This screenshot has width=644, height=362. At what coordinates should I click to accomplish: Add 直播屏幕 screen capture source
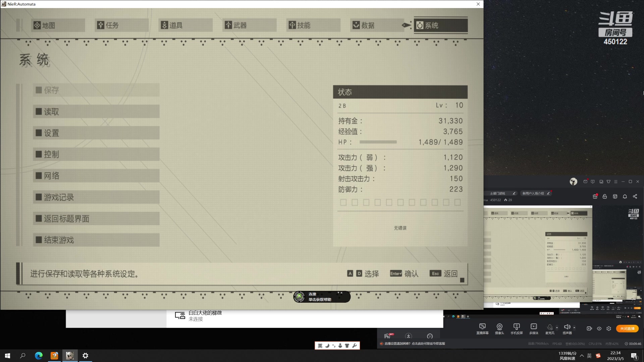tap(482, 329)
